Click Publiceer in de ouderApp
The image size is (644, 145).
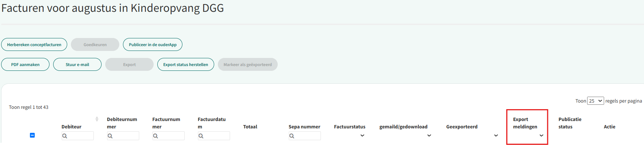coord(153,45)
